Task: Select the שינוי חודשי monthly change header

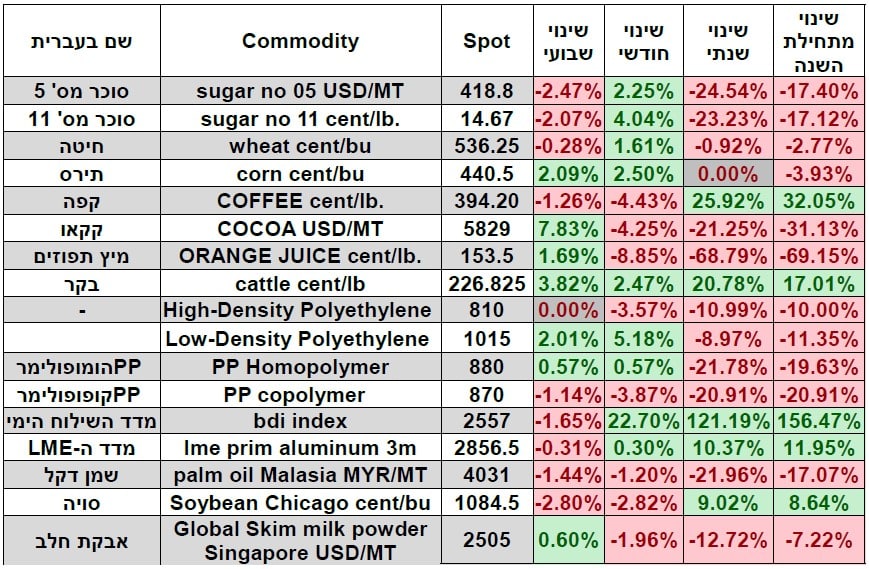Action: coord(643,41)
